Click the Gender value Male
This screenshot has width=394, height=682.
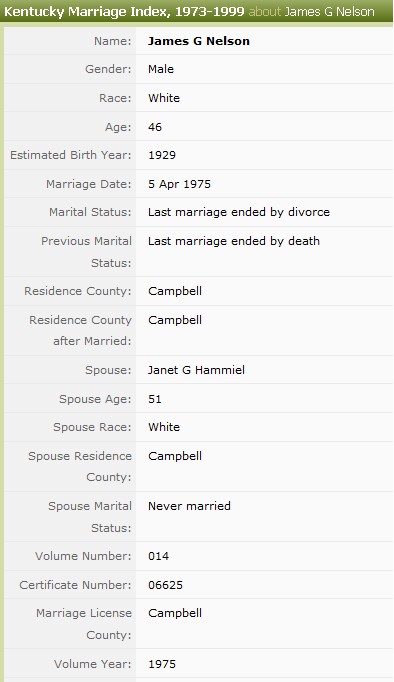pos(161,69)
